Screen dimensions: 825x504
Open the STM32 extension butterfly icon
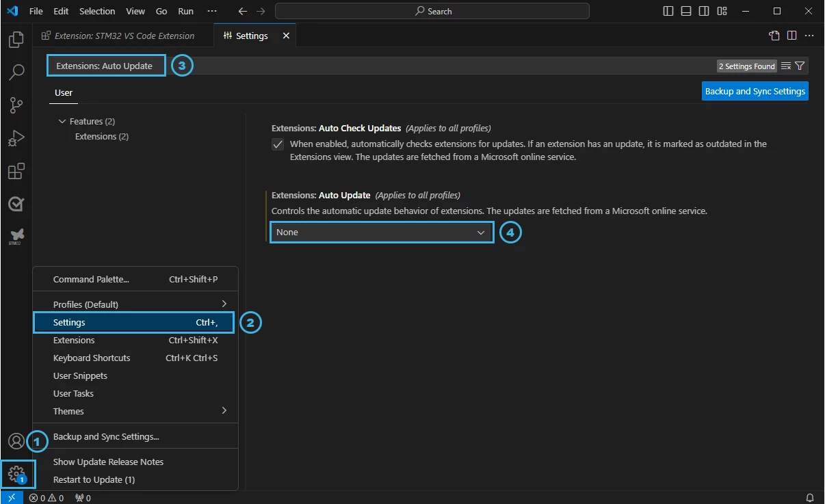pos(16,237)
